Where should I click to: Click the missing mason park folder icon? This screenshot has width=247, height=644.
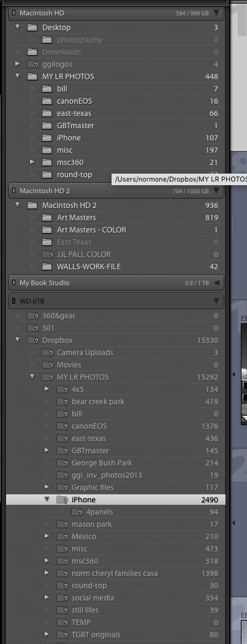tap(61, 524)
